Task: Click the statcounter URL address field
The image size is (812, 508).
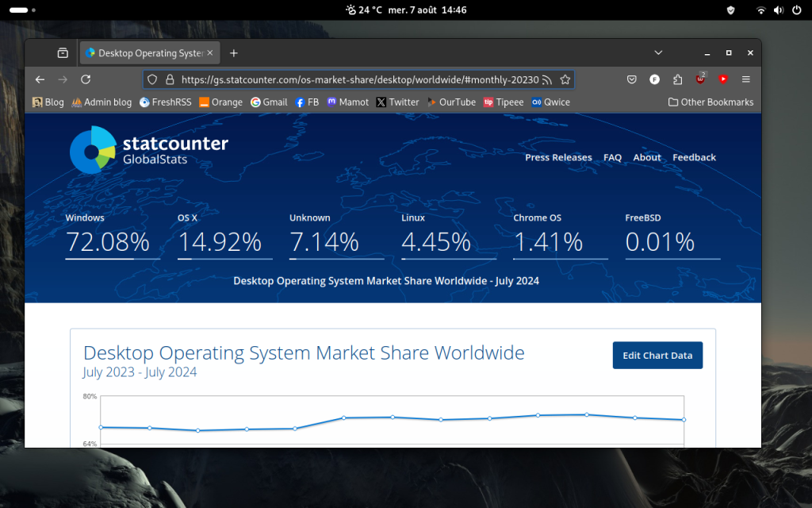Action: click(x=360, y=80)
